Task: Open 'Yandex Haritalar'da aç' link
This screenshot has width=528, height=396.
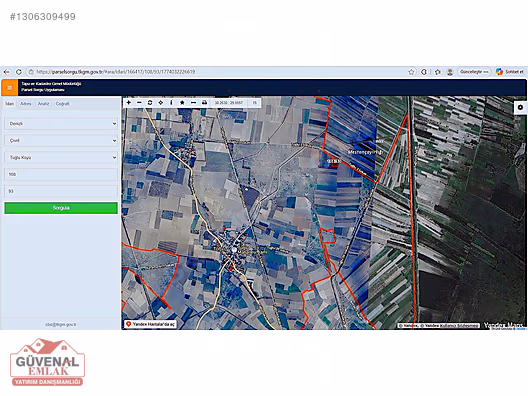Action: coord(150,324)
